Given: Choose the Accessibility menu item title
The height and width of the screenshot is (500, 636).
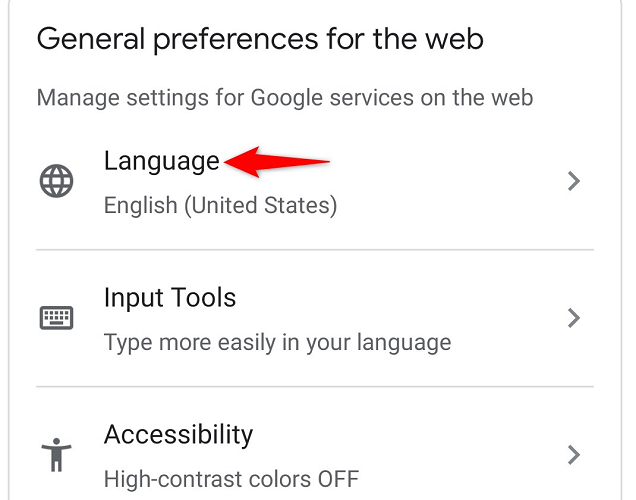Looking at the screenshot, I should (x=178, y=435).
